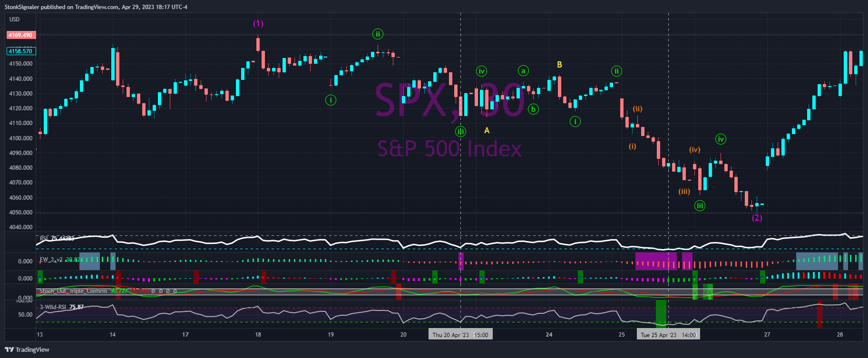Click the 4150.000 price axis label
868x358 pixels.
tap(20, 64)
